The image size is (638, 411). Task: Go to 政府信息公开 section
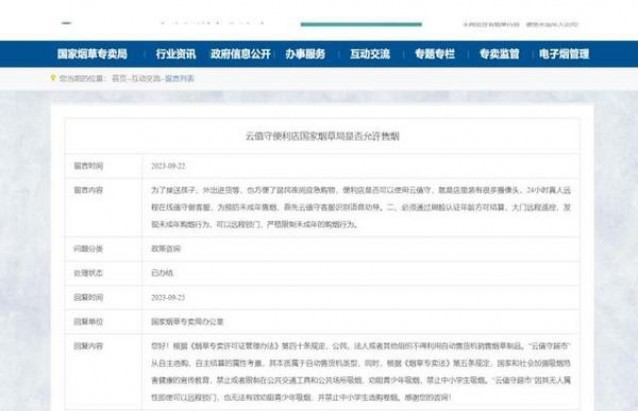pos(240,54)
